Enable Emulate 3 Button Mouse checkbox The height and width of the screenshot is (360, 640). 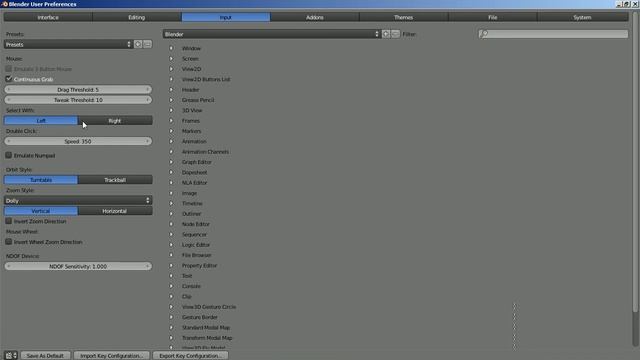pos(9,69)
